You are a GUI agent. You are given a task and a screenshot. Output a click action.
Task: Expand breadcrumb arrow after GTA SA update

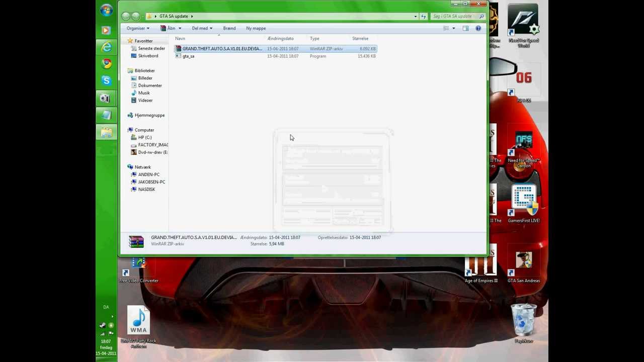(192, 16)
